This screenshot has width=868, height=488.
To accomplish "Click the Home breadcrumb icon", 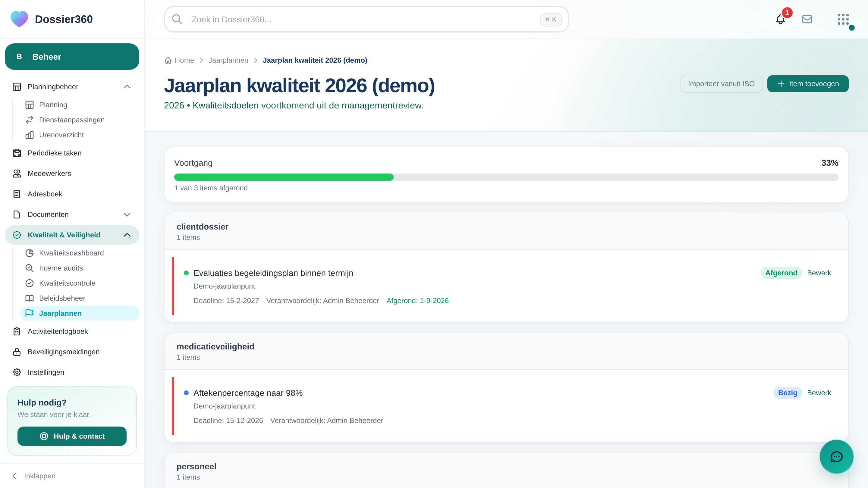I will [x=168, y=60].
